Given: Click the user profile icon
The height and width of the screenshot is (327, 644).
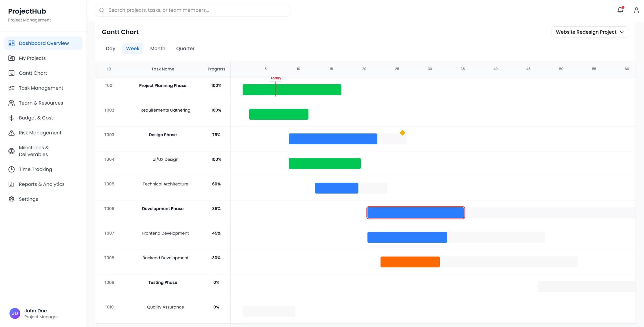Looking at the screenshot, I should point(636,10).
